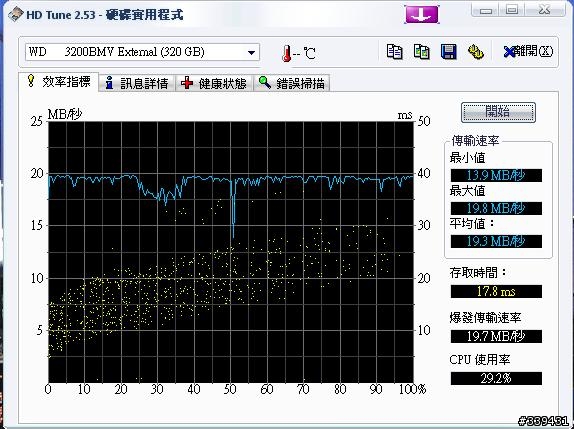The width and height of the screenshot is (574, 429).
Task: Click the blue X exit icon
Action: [x=509, y=52]
